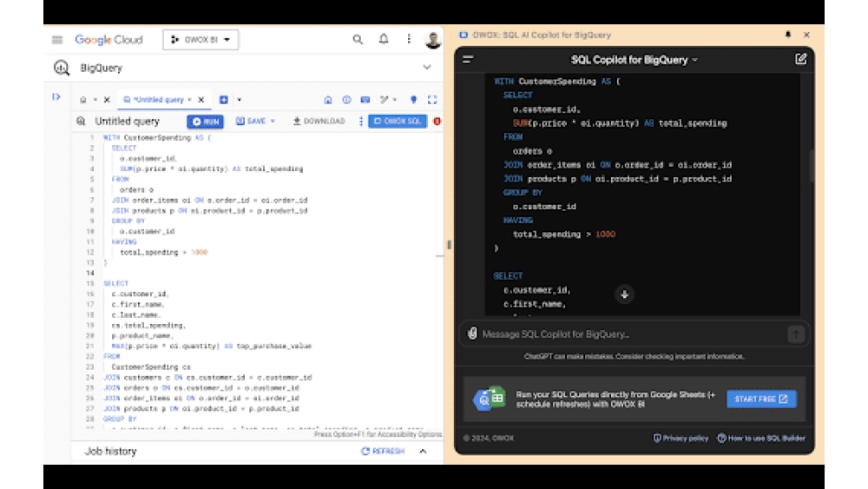Open the SQL Copilot for BigQuery title dropdown
Image resolution: width=868 pixels, height=489 pixels.
pyautogui.click(x=634, y=60)
